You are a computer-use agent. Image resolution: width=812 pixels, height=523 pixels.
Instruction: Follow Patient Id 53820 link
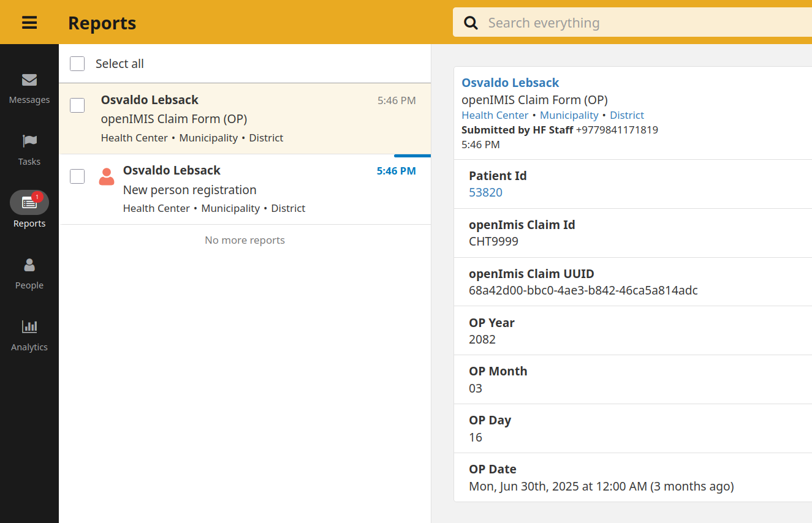point(485,192)
